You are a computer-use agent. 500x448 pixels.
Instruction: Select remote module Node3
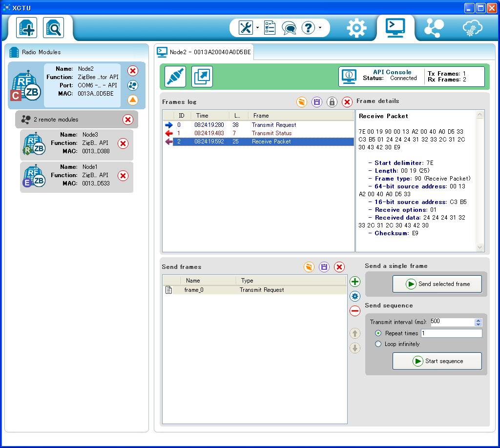click(77, 144)
